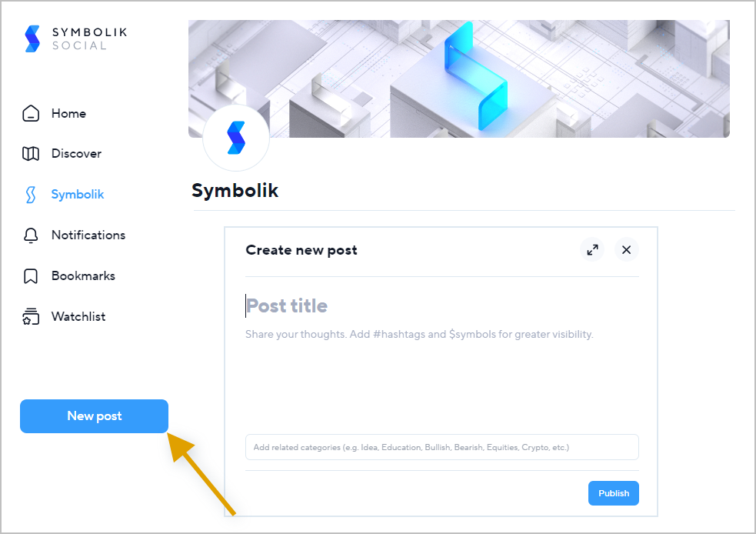756x534 pixels.
Task: Publish the new post
Action: pyautogui.click(x=613, y=493)
